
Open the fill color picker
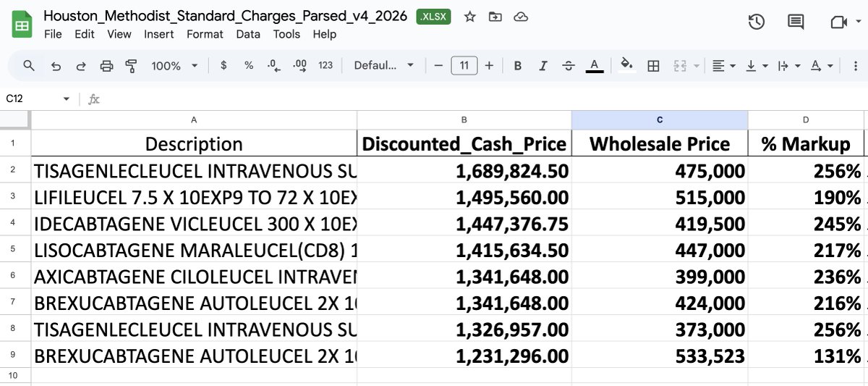pyautogui.click(x=627, y=66)
